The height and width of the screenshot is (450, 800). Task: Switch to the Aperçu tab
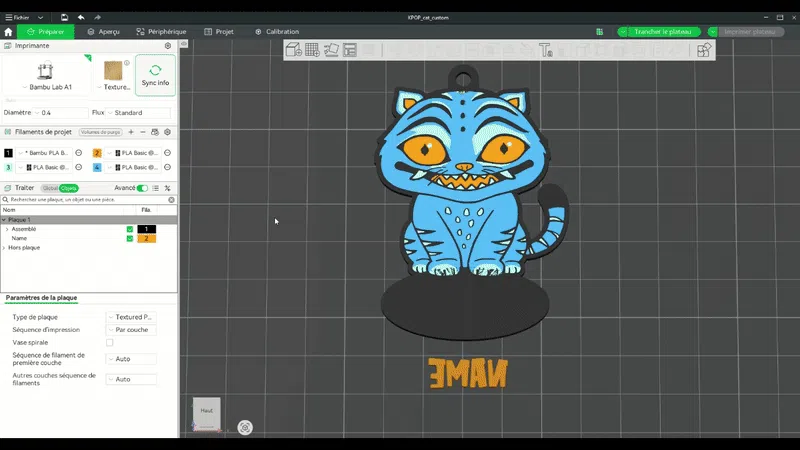point(104,32)
